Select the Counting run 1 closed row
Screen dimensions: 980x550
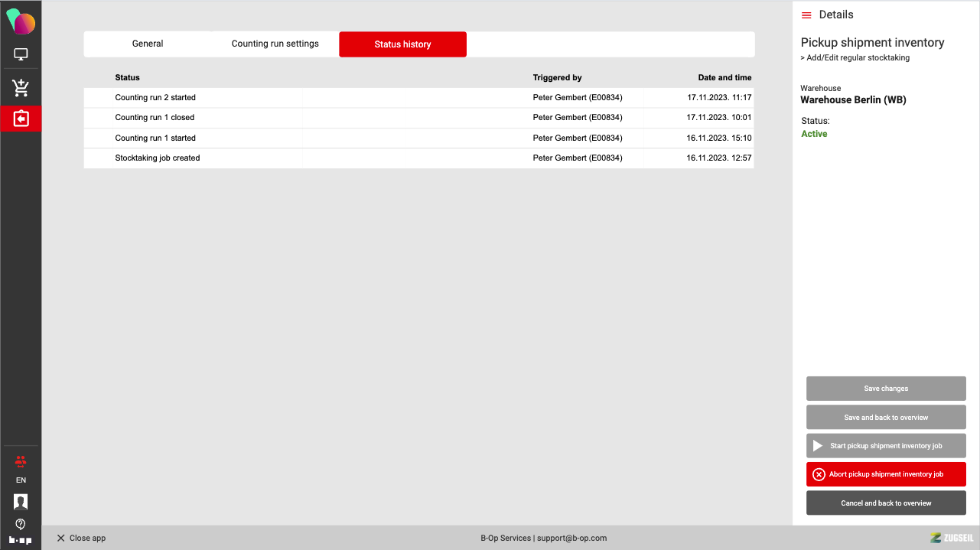tap(418, 118)
